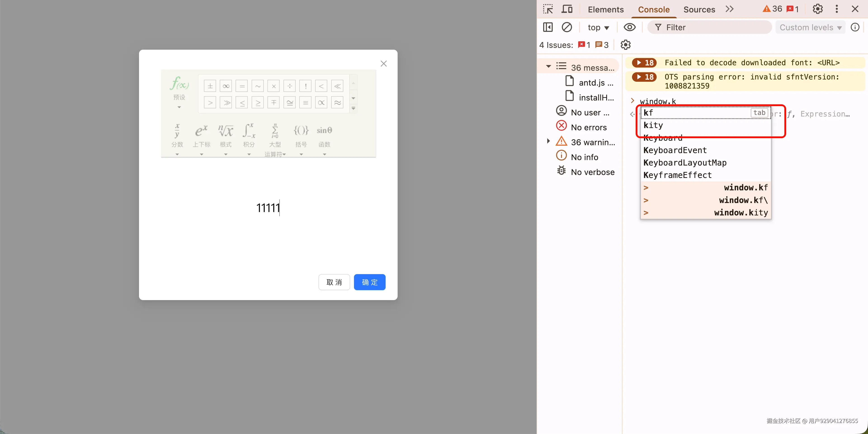
Task: Switch to the Elements tab
Action: point(606,9)
